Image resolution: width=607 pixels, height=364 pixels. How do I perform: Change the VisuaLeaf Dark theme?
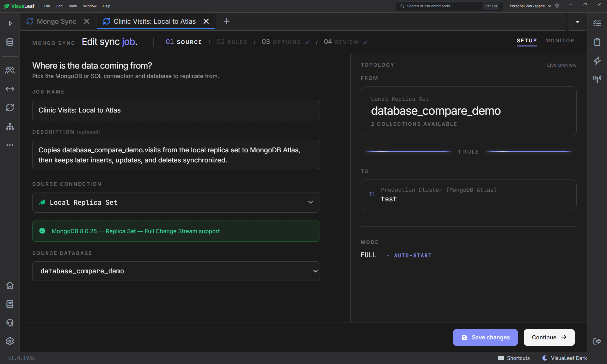pos(565,358)
